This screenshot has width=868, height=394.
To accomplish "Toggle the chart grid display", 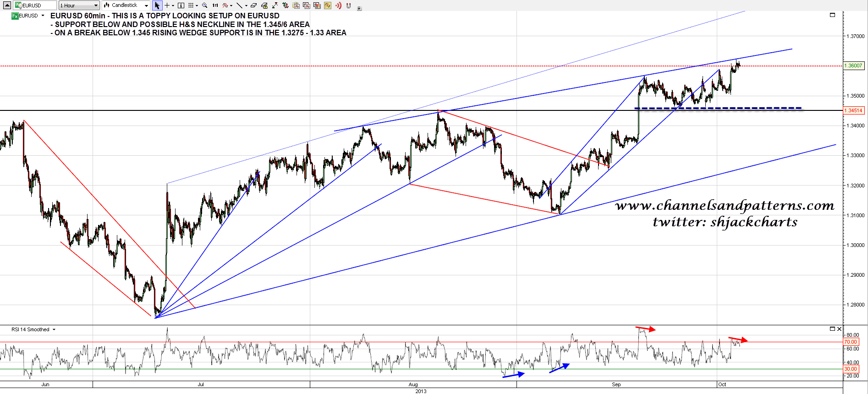I will pos(191,5).
